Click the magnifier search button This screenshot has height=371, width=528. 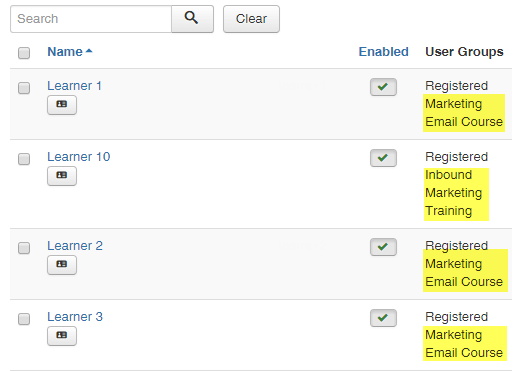pos(192,19)
